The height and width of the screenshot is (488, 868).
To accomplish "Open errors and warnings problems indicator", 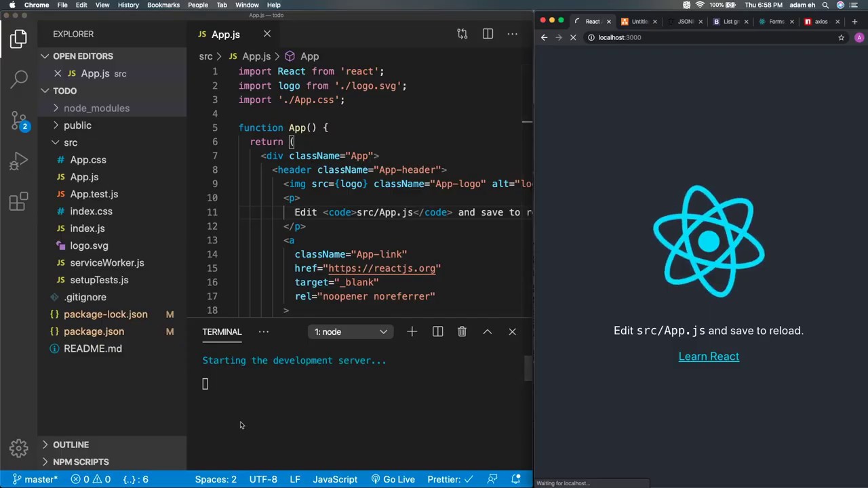I will [x=92, y=479].
